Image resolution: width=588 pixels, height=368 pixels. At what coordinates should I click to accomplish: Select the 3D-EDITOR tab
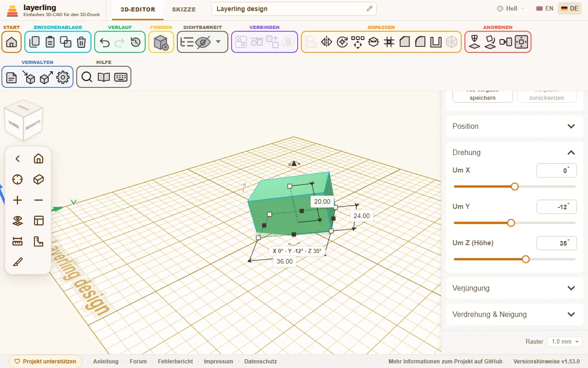(138, 10)
